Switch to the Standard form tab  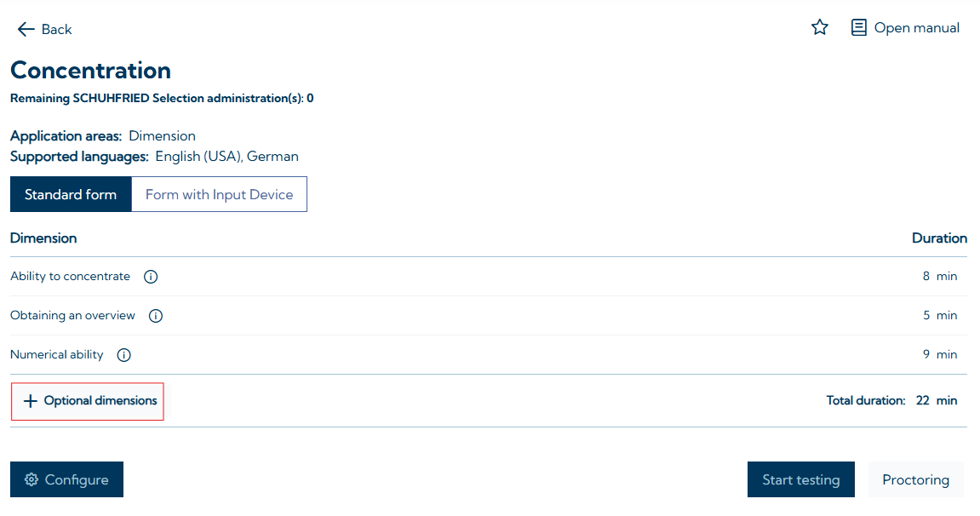pos(71,194)
